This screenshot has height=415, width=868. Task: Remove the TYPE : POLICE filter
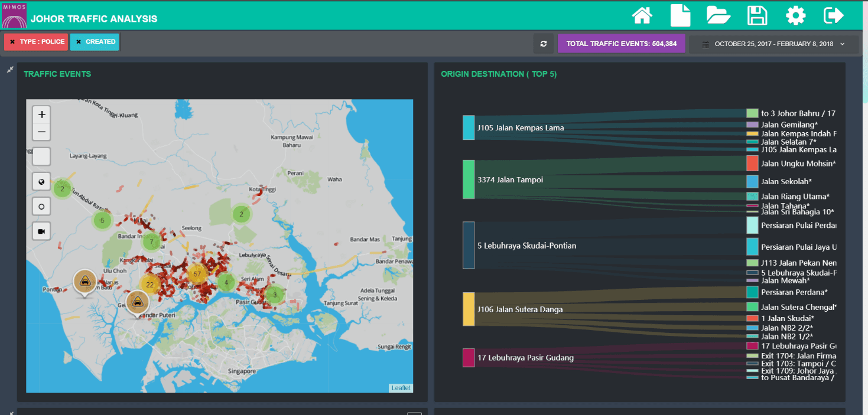click(12, 42)
